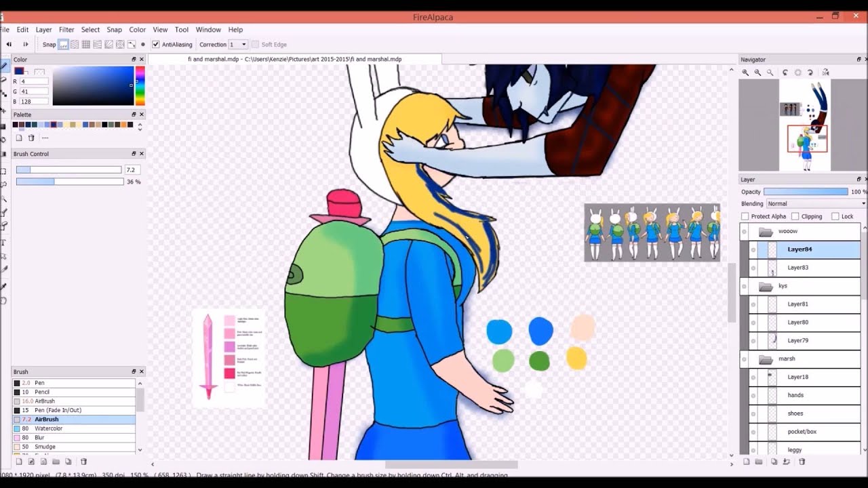Fit canvas to window in Navigator
Viewport: 868px width, 488px height.
(770, 73)
